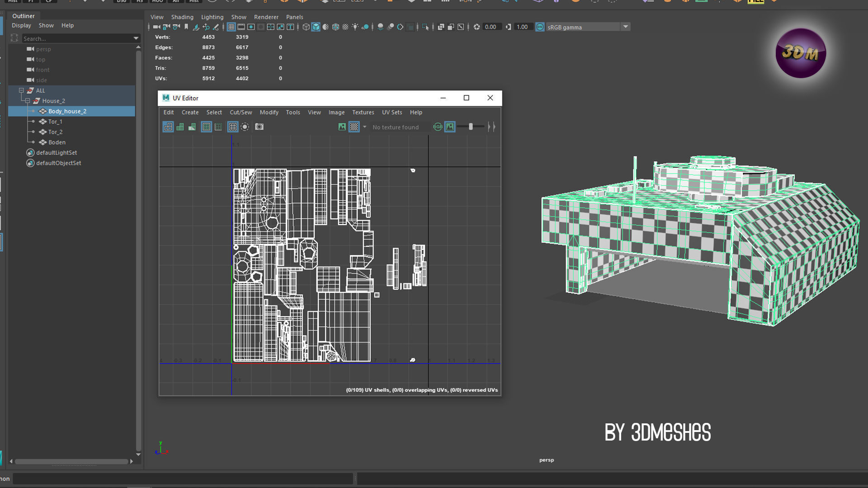Open the viewport View menu
This screenshot has height=488, width=868.
pyautogui.click(x=157, y=17)
